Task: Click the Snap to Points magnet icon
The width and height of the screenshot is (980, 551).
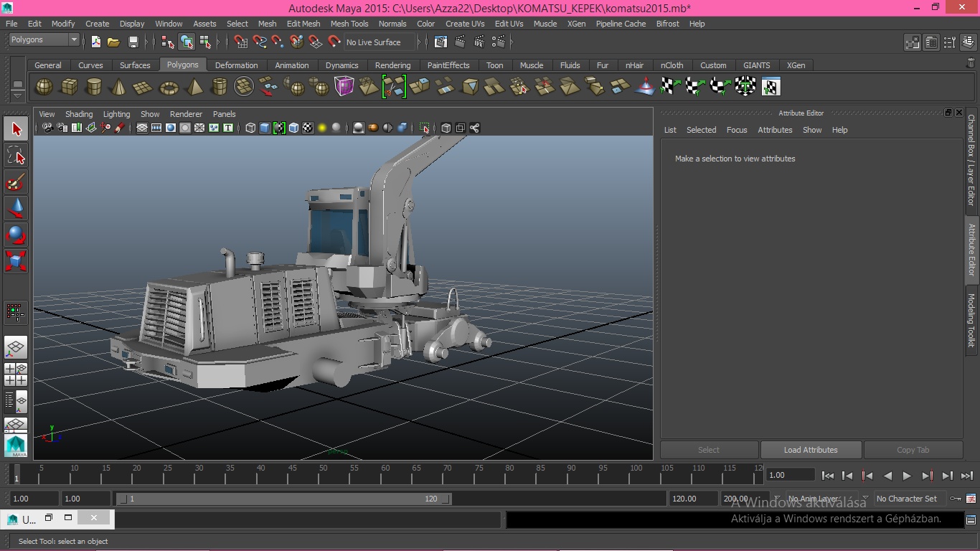Action: click(x=278, y=42)
